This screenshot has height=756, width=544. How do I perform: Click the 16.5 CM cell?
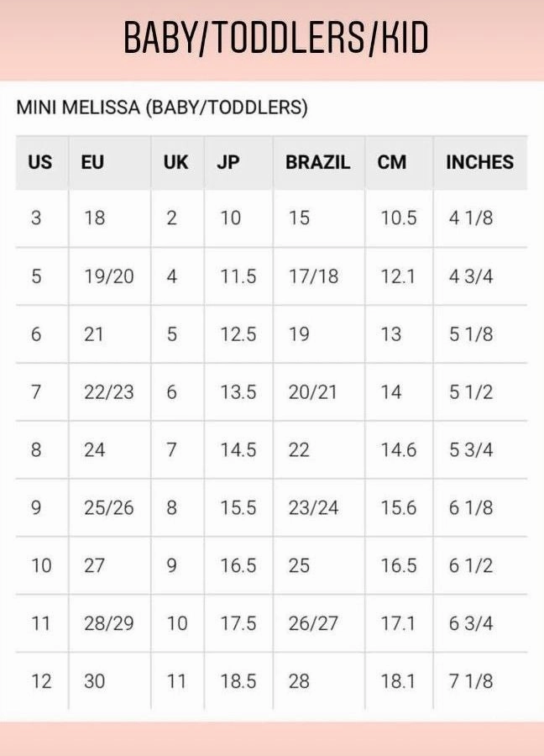coord(398,565)
